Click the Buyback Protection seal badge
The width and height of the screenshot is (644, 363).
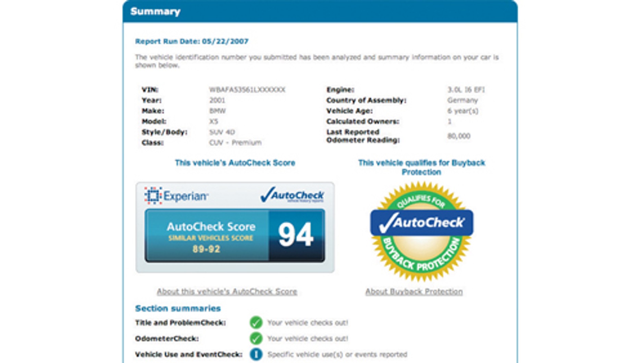pos(422,232)
